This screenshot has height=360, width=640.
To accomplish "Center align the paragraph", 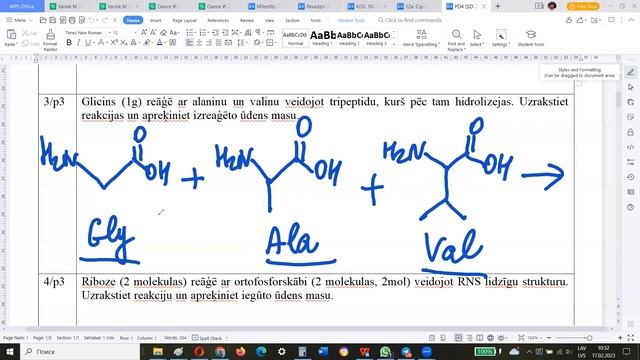I will point(199,42).
